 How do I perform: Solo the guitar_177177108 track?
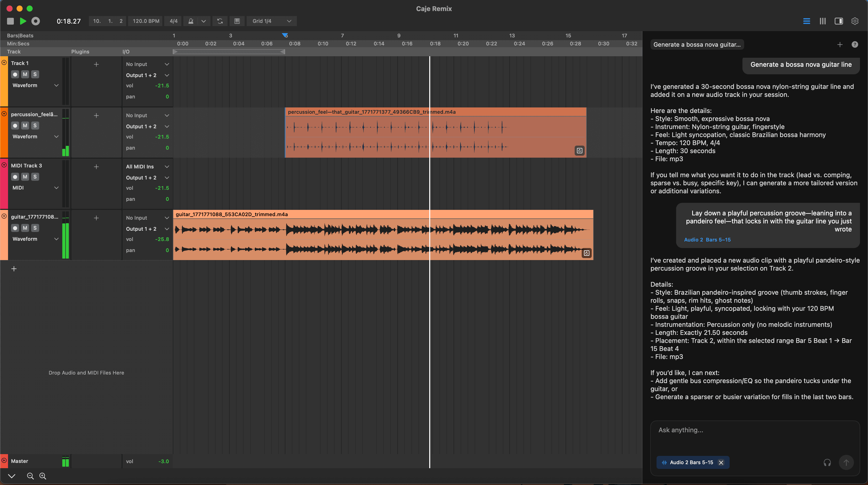(x=35, y=228)
